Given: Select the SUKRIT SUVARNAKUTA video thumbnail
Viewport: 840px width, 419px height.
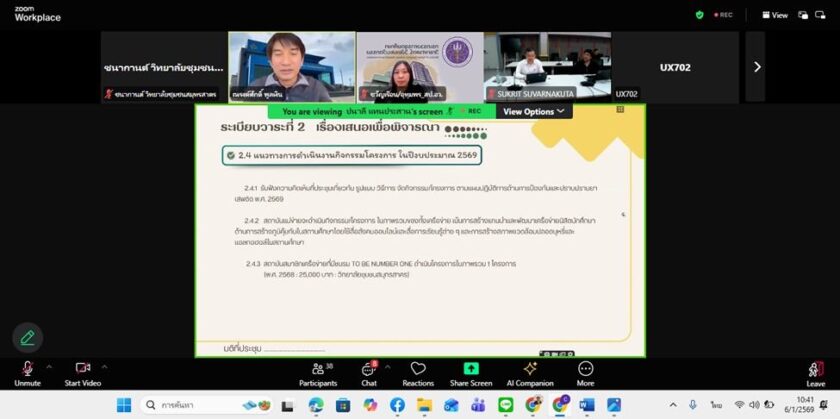Looking at the screenshot, I should coord(548,67).
